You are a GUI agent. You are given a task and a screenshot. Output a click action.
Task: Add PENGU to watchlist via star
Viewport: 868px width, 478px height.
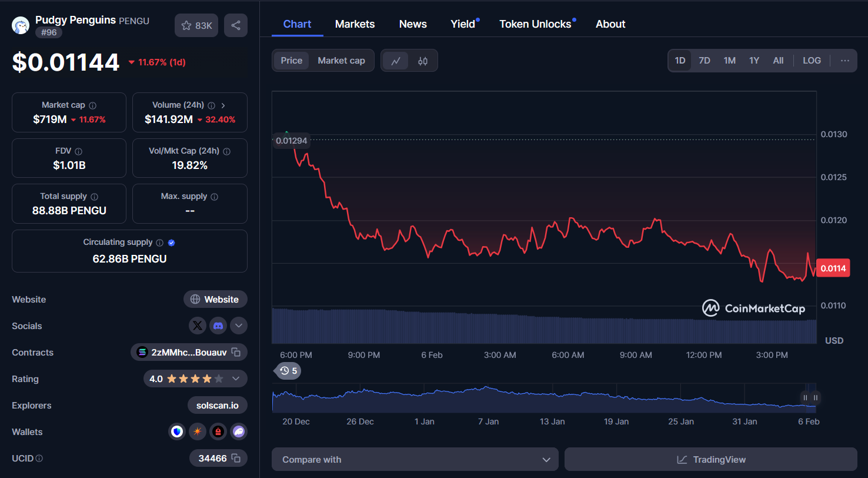pyautogui.click(x=196, y=25)
